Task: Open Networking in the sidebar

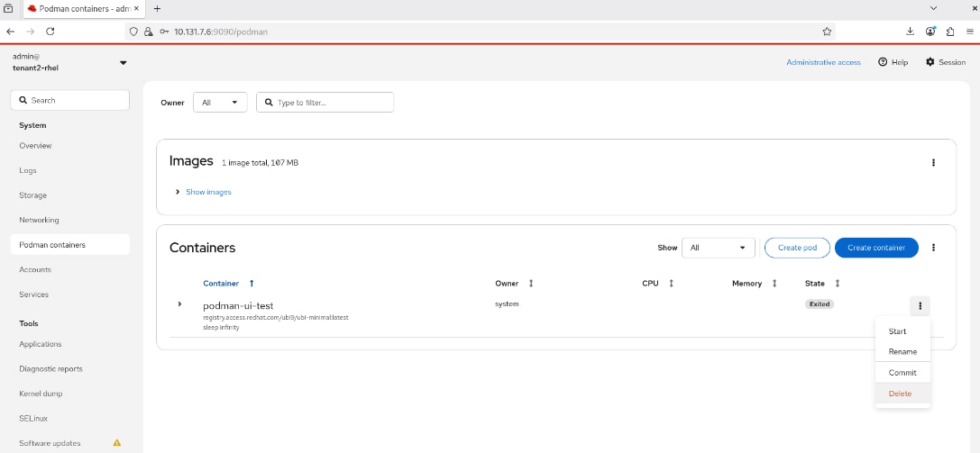Action: [70, 221]
